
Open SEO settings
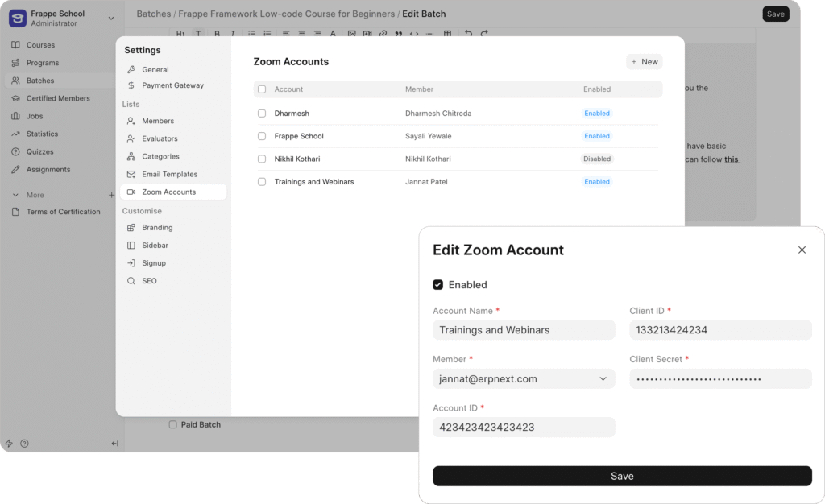[149, 281]
